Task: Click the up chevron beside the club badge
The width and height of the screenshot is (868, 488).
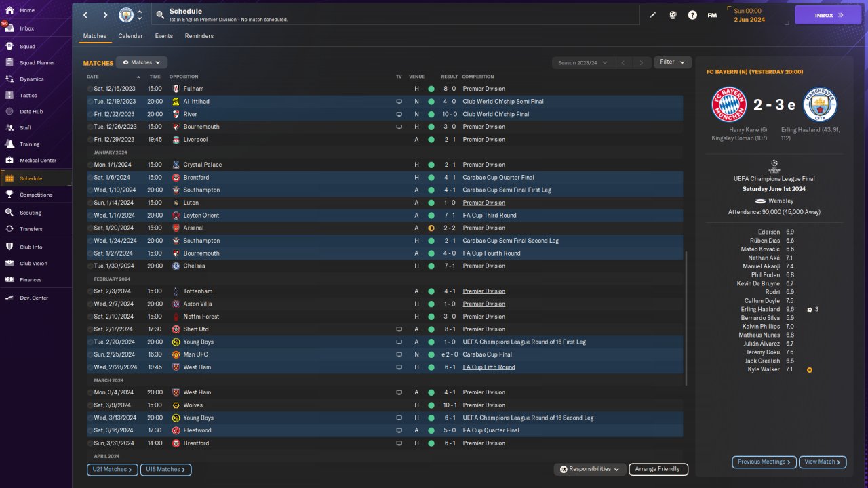Action: pyautogui.click(x=140, y=12)
